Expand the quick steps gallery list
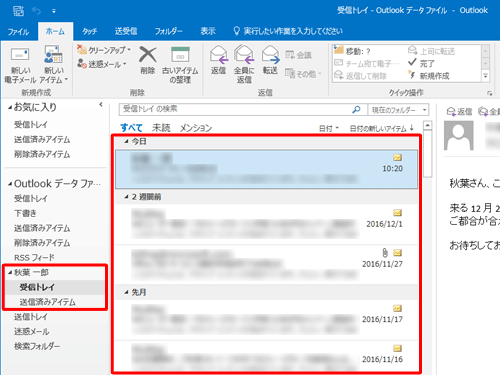Image resolution: width=500 pixels, height=375 pixels. [x=486, y=76]
